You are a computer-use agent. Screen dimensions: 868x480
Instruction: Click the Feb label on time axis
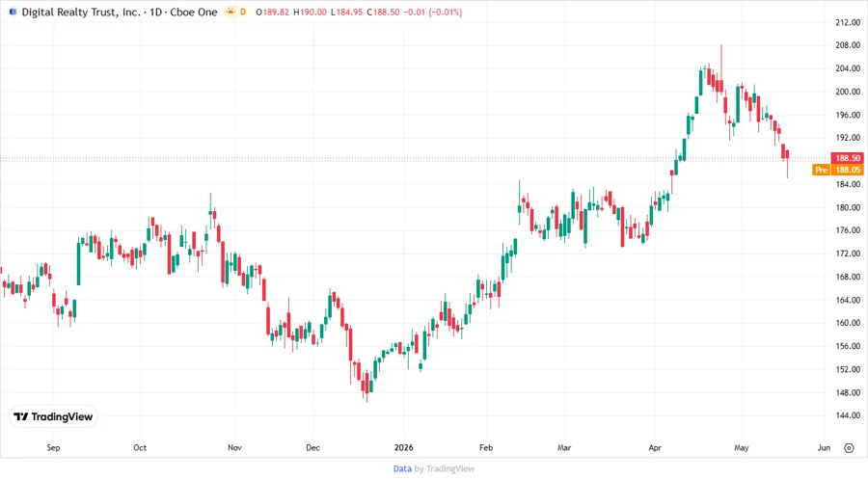[x=485, y=447]
